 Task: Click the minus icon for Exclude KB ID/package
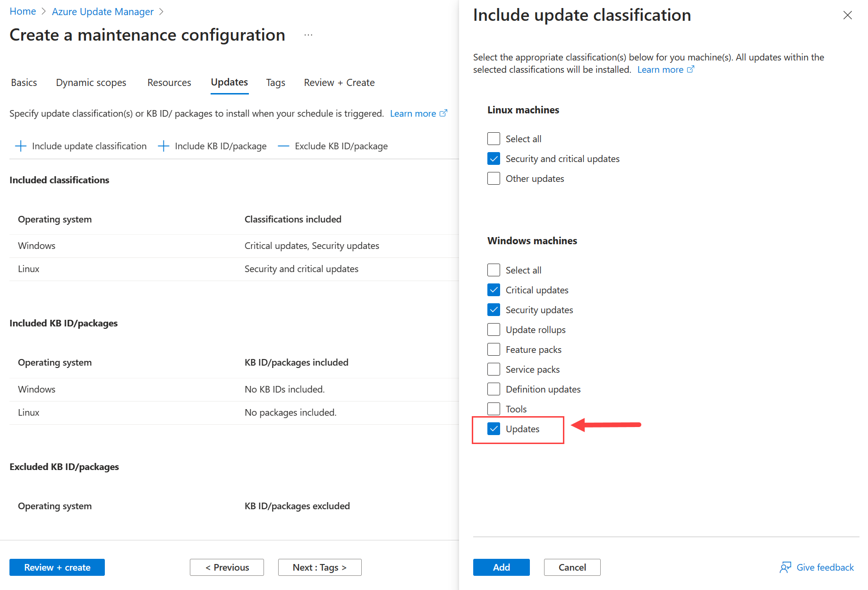283,146
